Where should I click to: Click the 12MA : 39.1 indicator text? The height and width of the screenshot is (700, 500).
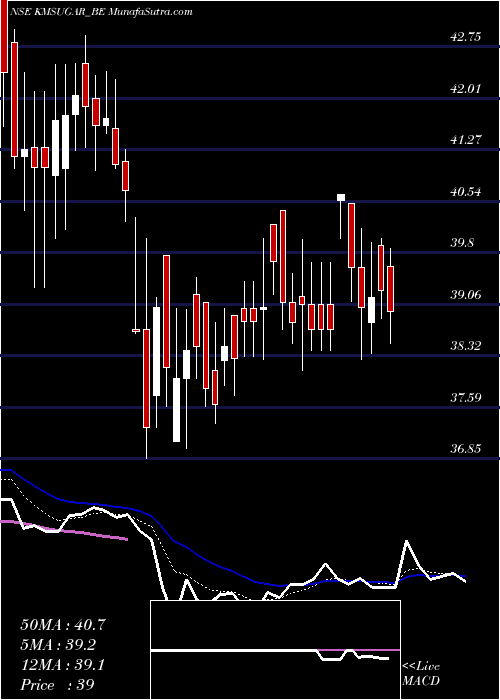[x=62, y=665]
